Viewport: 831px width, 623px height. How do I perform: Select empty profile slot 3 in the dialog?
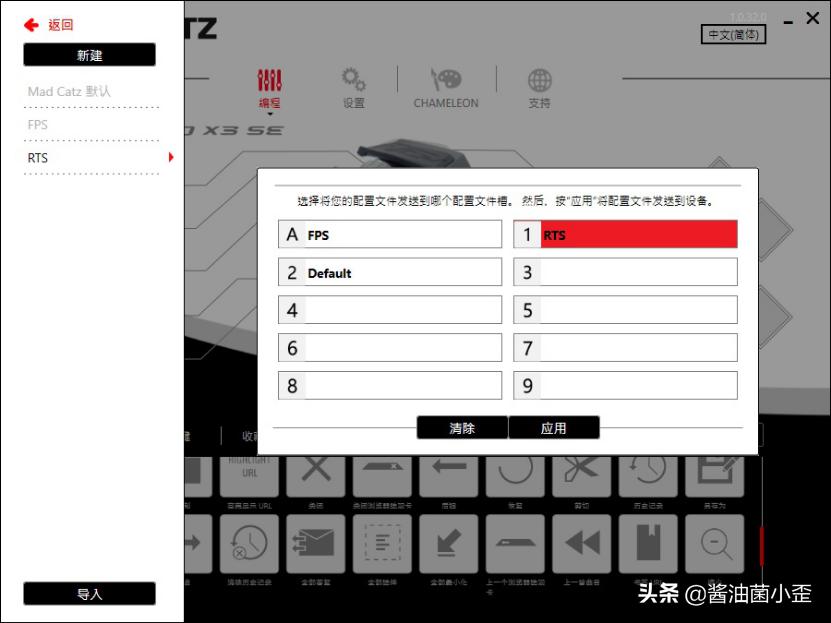pyautogui.click(x=626, y=271)
